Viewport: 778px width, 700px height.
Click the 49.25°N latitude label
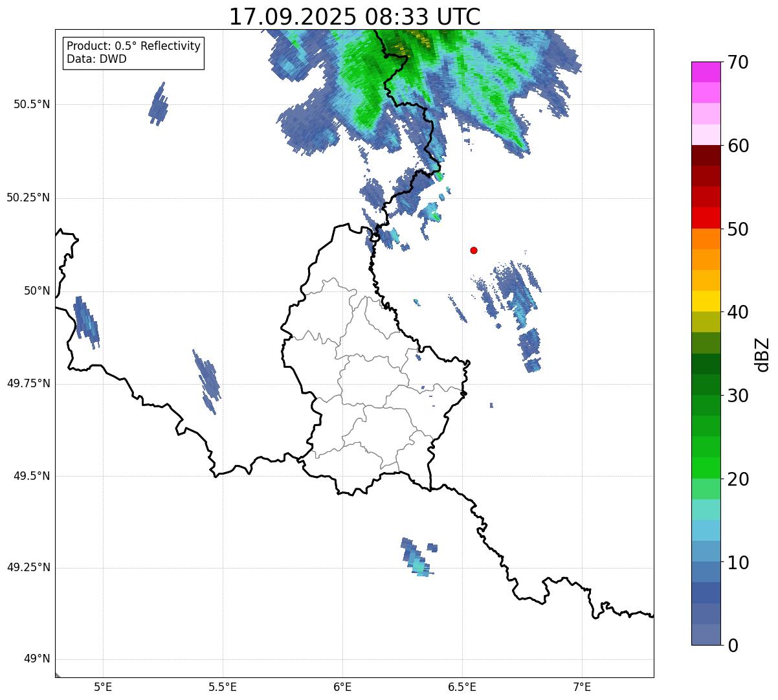pyautogui.click(x=28, y=568)
